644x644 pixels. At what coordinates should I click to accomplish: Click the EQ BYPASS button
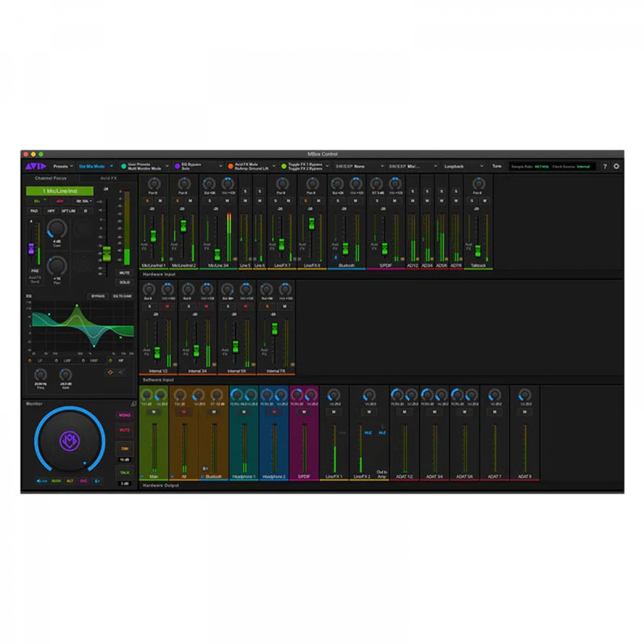pos(98,296)
